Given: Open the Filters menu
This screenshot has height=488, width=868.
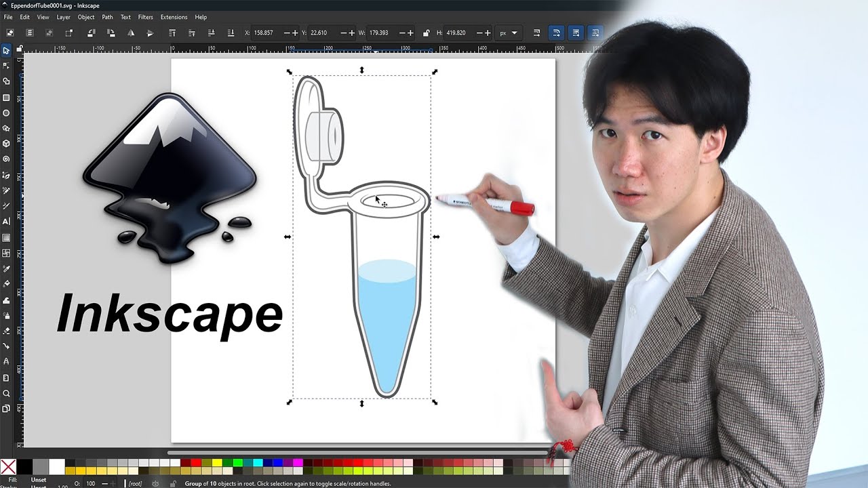Looking at the screenshot, I should [145, 17].
